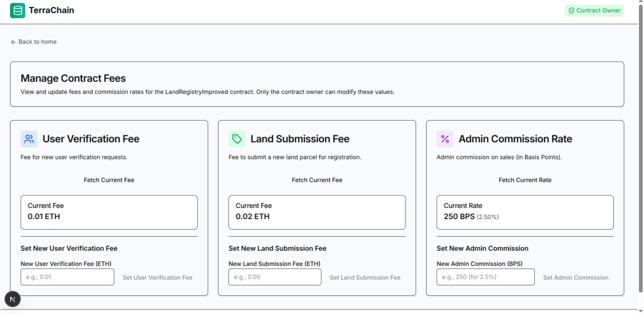Click the Contract Owner badge
This screenshot has width=644, height=315.
tap(594, 10)
